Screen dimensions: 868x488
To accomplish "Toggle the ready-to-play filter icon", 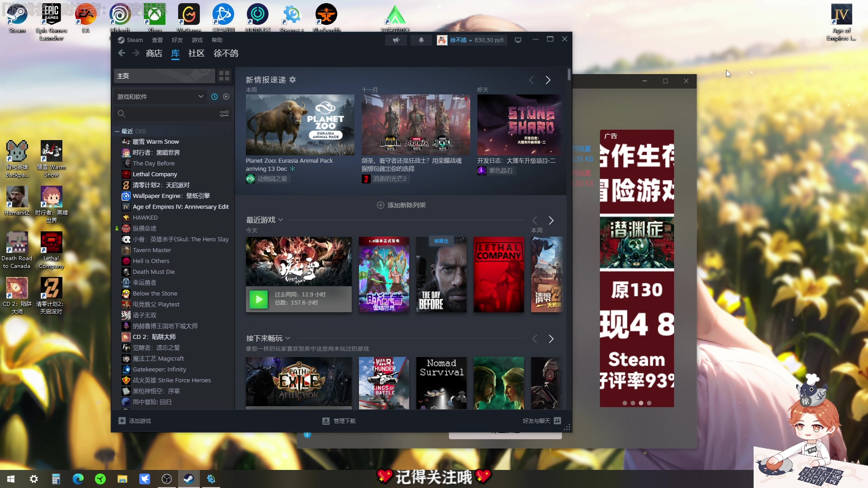I will [226, 97].
